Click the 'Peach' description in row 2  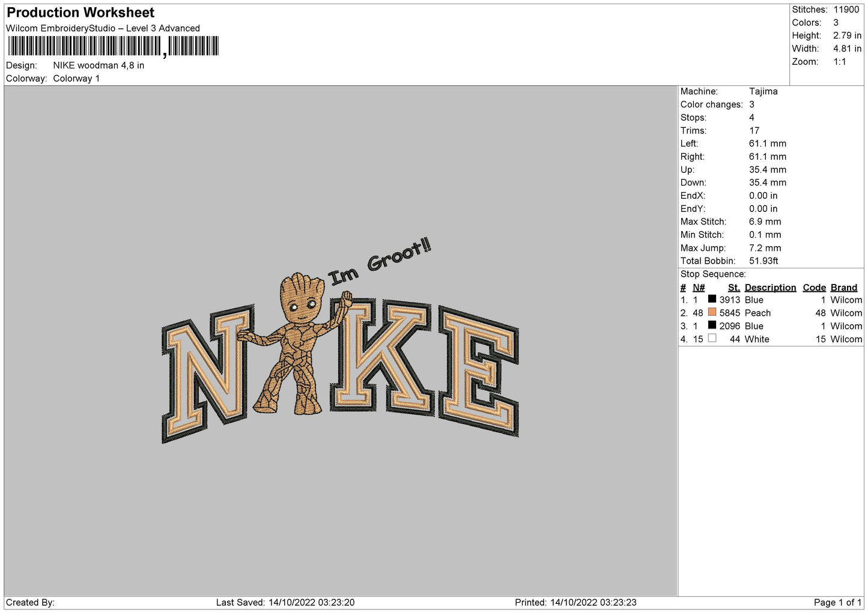[757, 313]
